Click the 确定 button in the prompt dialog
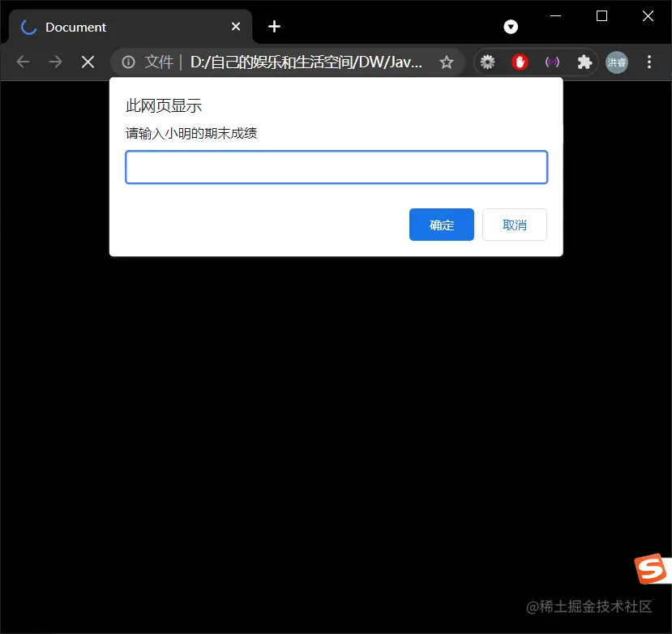 [x=442, y=225]
